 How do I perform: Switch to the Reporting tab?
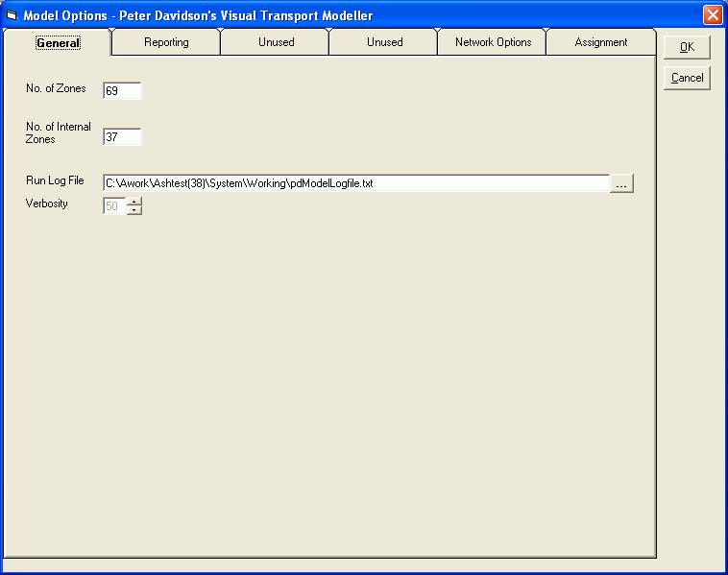[166, 42]
